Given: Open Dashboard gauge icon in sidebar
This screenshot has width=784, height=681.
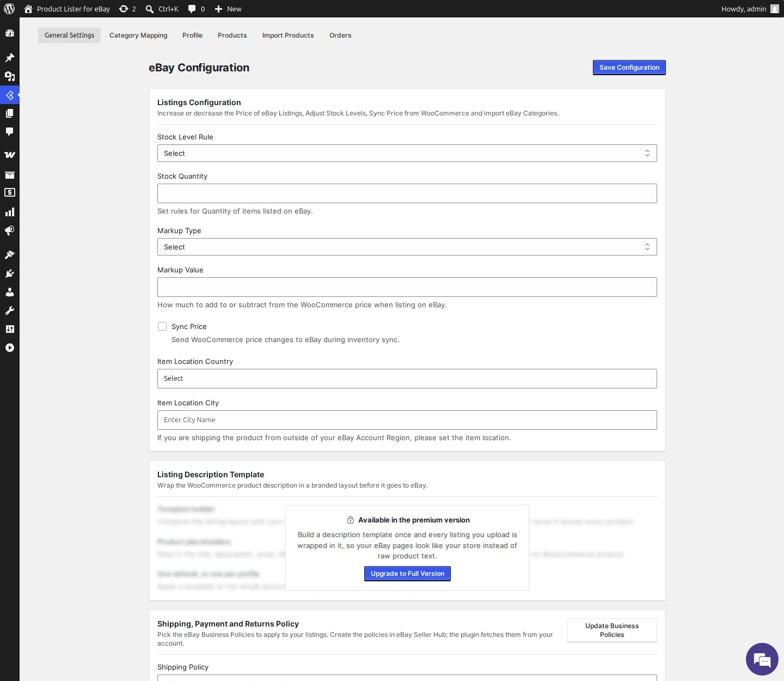Looking at the screenshot, I should click(x=10, y=33).
